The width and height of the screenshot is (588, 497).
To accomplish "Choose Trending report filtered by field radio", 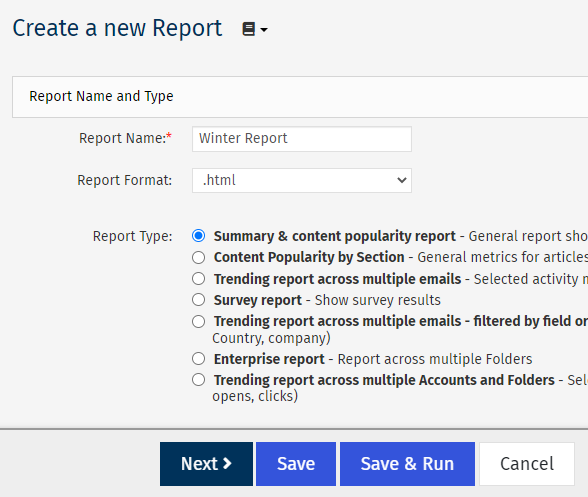I will tap(198, 321).
